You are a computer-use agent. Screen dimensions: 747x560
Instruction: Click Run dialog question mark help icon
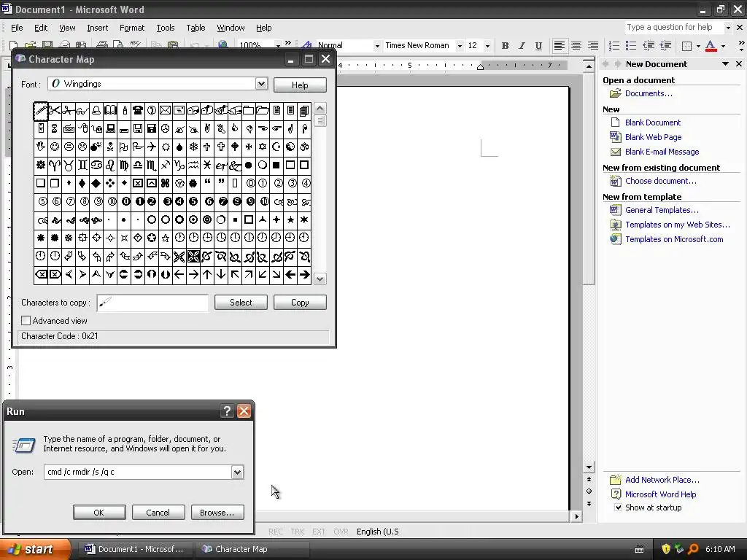point(227,411)
